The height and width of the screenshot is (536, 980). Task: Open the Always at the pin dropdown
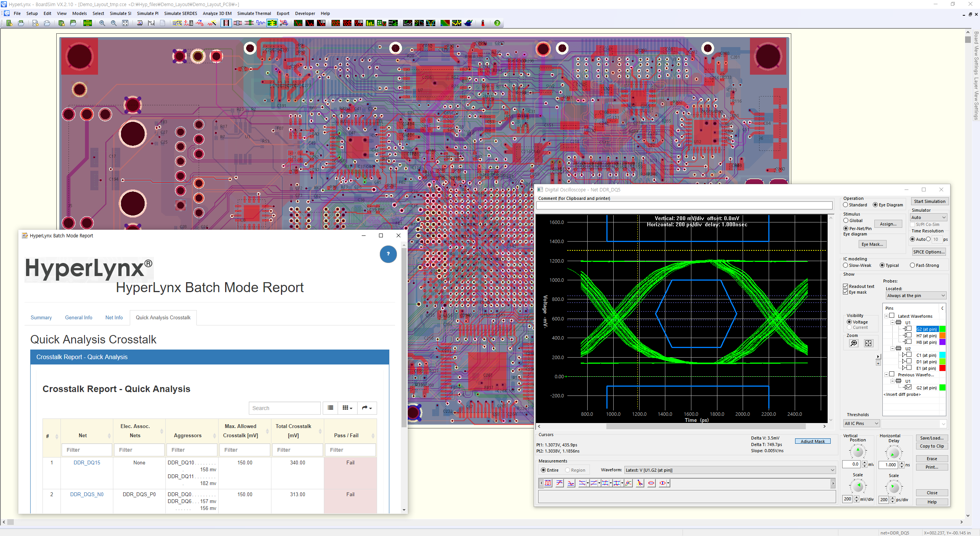click(x=915, y=296)
